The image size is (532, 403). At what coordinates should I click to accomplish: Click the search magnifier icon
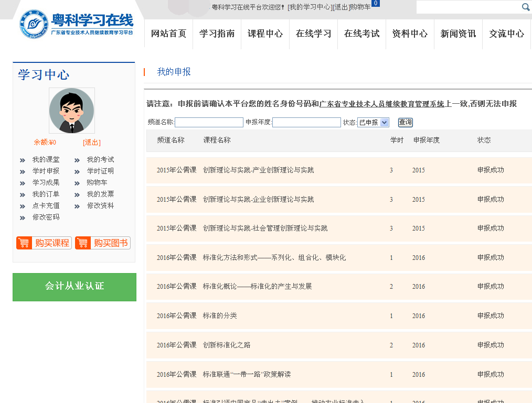526,7
